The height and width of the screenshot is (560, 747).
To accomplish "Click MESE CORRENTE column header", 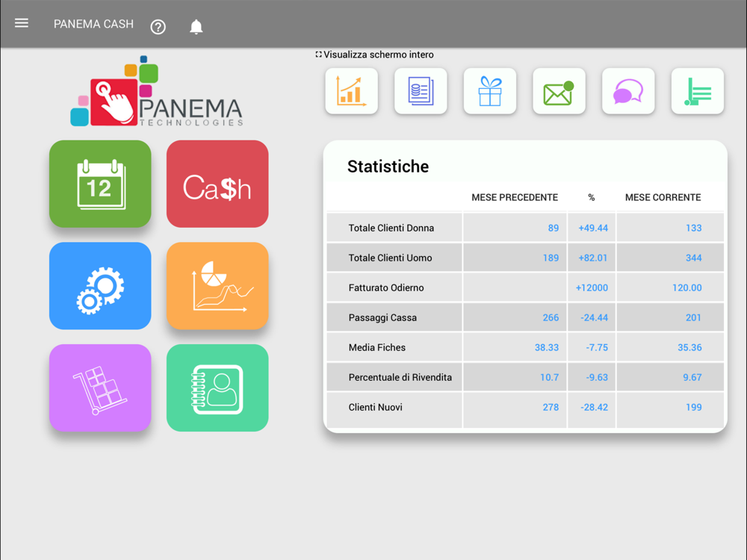I will [x=663, y=198].
